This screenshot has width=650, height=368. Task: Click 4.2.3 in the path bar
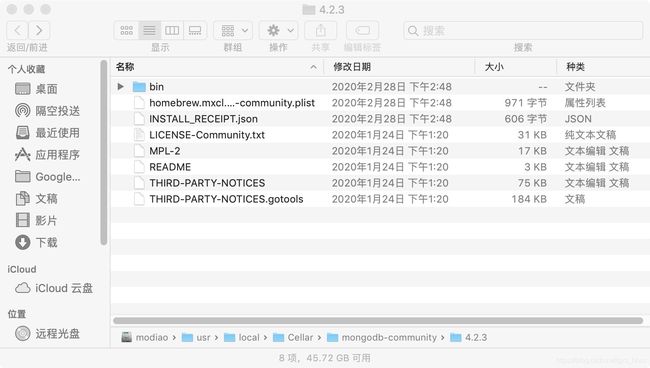tap(469, 337)
